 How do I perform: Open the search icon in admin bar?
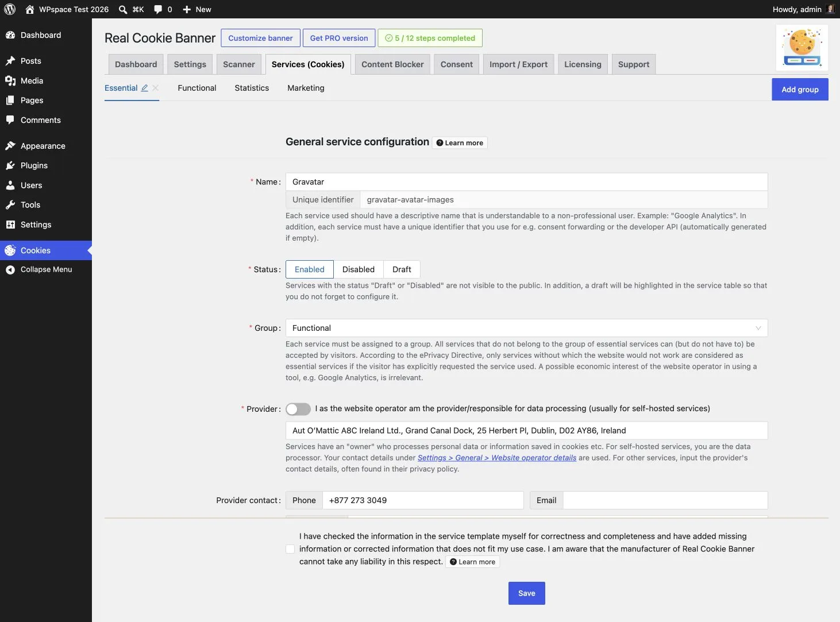point(123,9)
